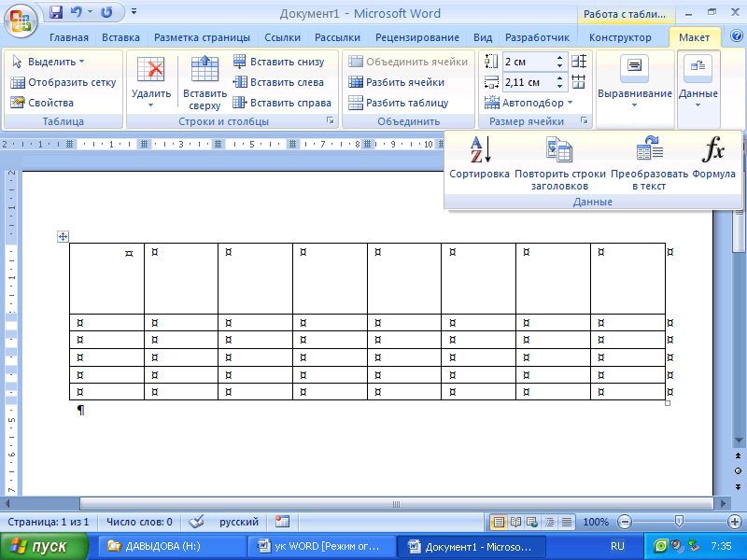Viewport: 747px width, 560px height.
Task: Open table Свойства
Action: click(42, 103)
